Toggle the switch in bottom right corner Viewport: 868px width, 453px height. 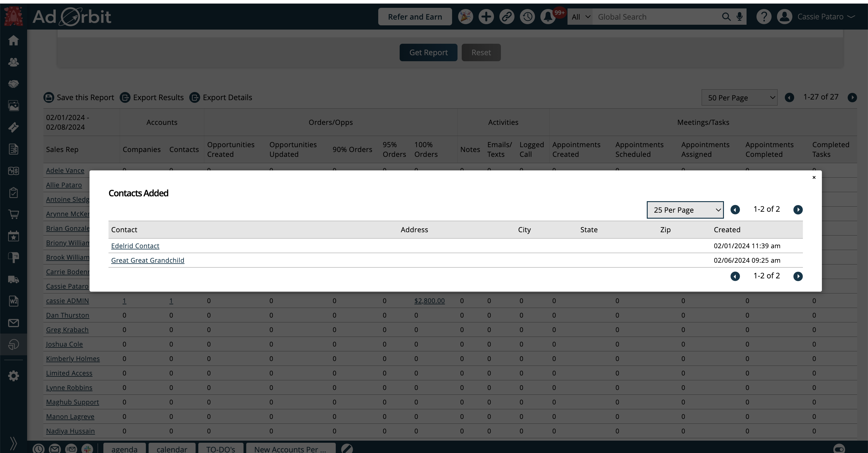tap(839, 449)
